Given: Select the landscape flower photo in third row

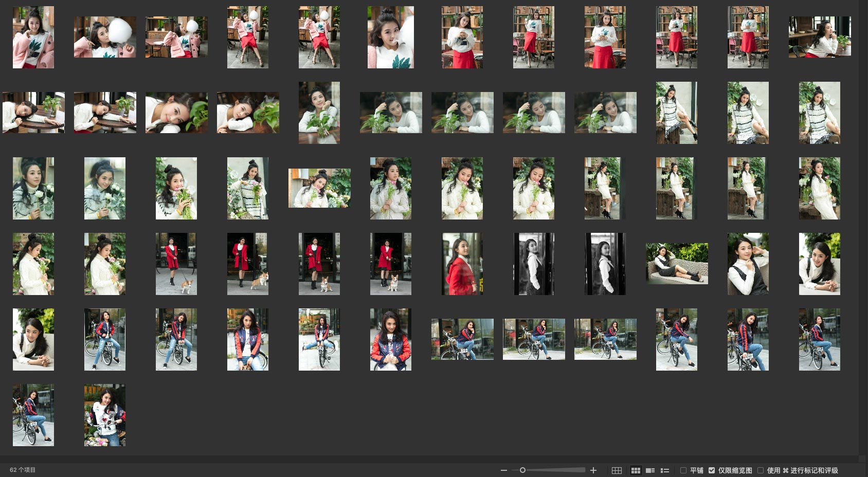Looking at the screenshot, I should [319, 188].
